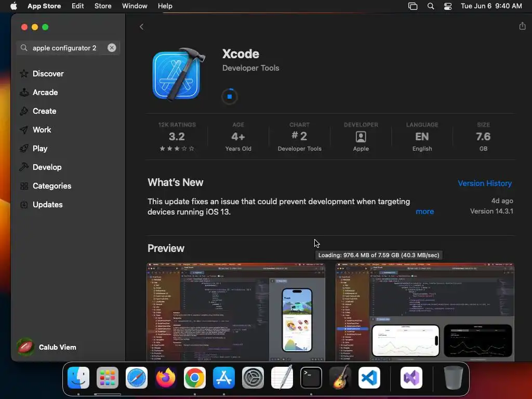Open the Trash in the Dock
This screenshot has width=532, height=399.
pos(453,378)
